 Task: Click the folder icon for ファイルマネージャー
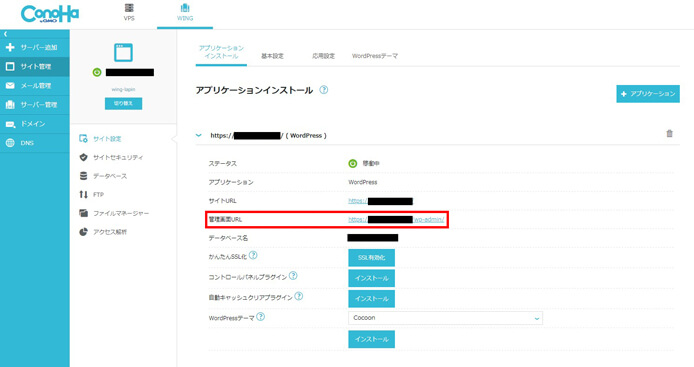83,213
